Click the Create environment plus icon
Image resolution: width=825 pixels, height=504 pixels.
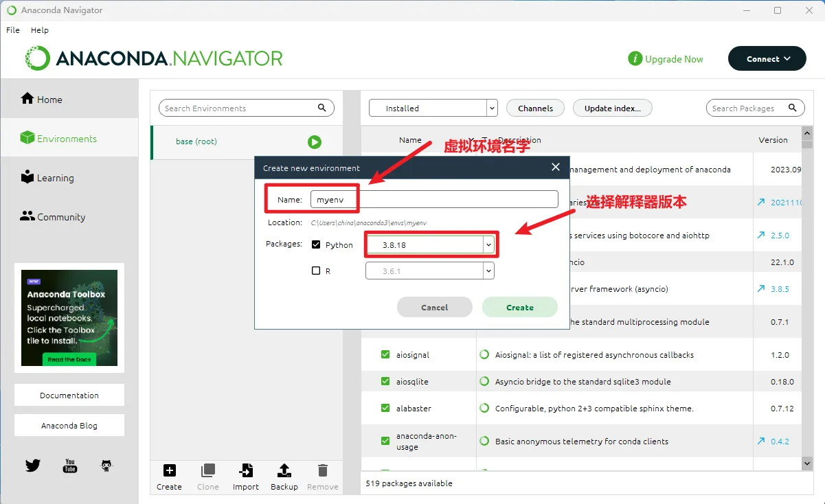(169, 470)
